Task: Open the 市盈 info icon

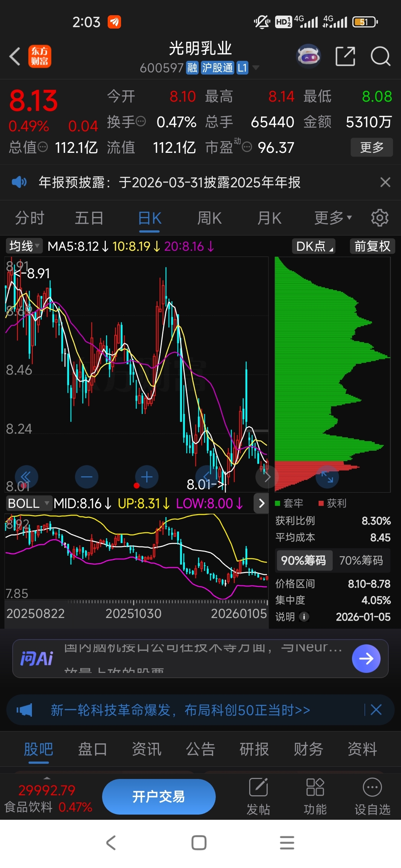Action: (x=247, y=147)
